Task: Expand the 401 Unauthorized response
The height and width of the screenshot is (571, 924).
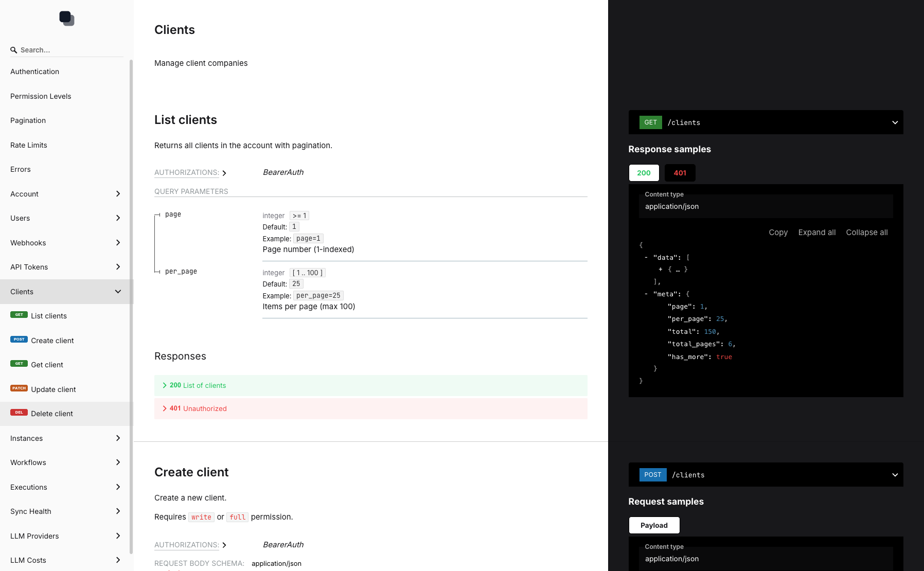Action: (198, 408)
